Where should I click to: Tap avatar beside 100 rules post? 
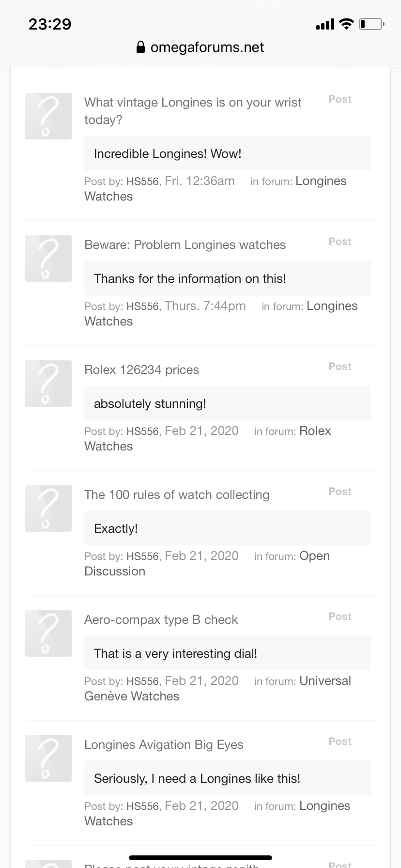click(x=48, y=509)
